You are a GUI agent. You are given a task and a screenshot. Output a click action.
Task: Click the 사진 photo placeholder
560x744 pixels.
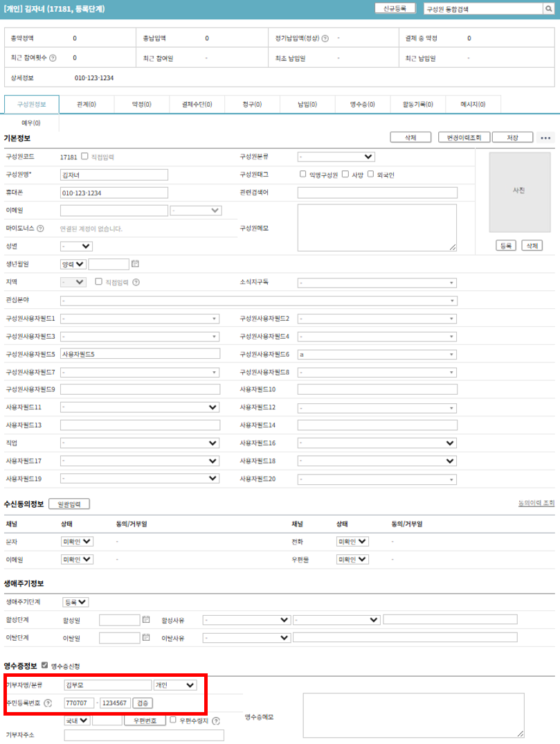[x=520, y=192]
